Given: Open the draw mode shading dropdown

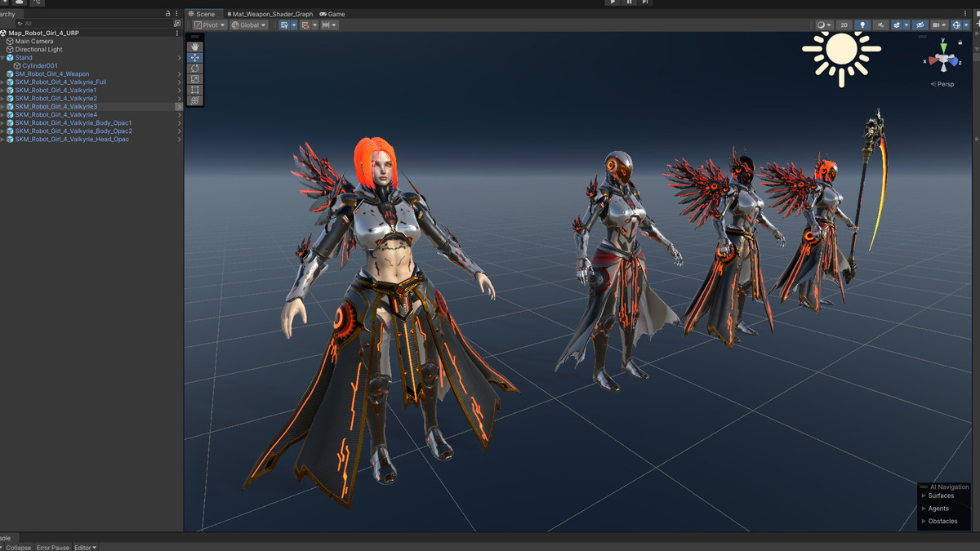Looking at the screenshot, I should point(824,25).
